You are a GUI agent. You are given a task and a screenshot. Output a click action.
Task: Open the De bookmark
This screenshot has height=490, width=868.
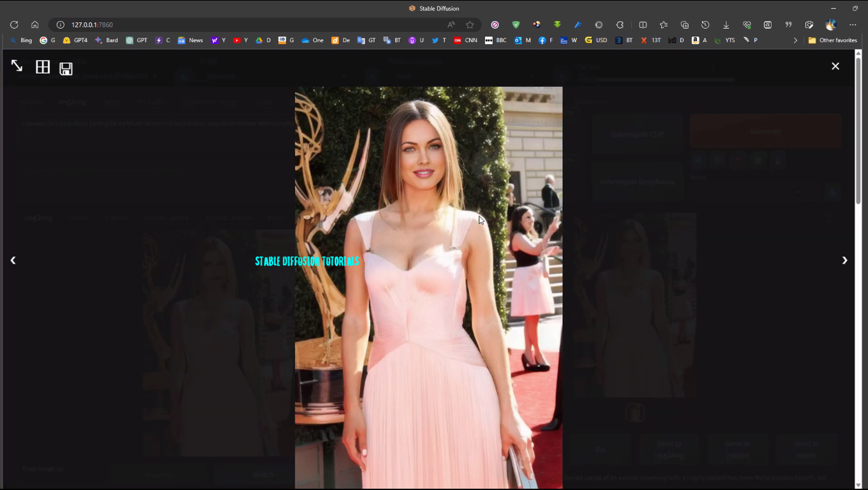point(341,40)
